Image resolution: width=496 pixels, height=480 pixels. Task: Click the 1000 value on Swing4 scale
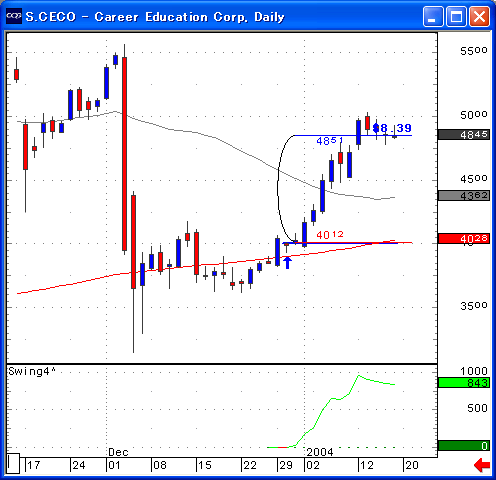pos(474,371)
